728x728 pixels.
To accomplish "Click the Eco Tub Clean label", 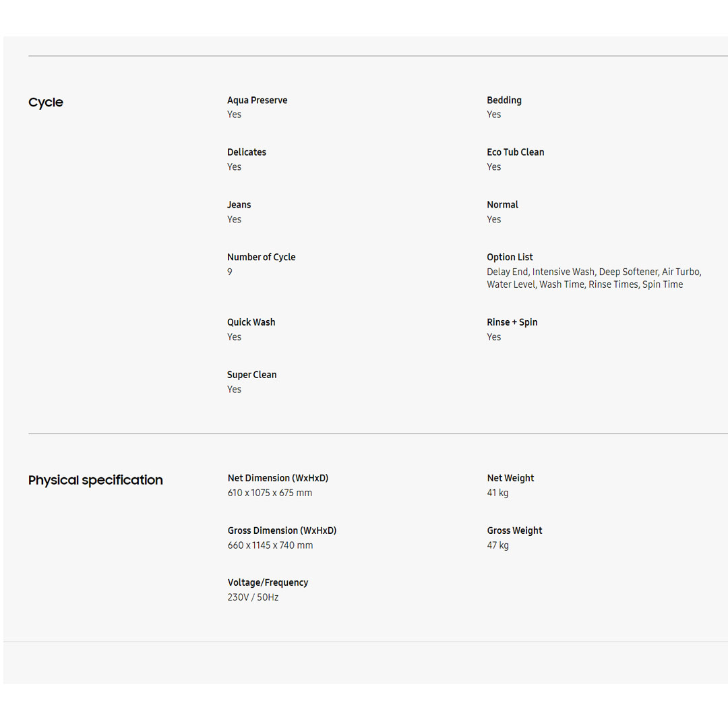I will [515, 152].
